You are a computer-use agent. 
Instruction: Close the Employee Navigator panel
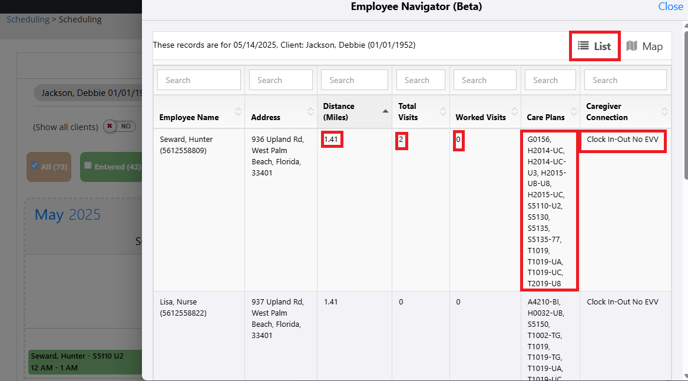coord(670,7)
